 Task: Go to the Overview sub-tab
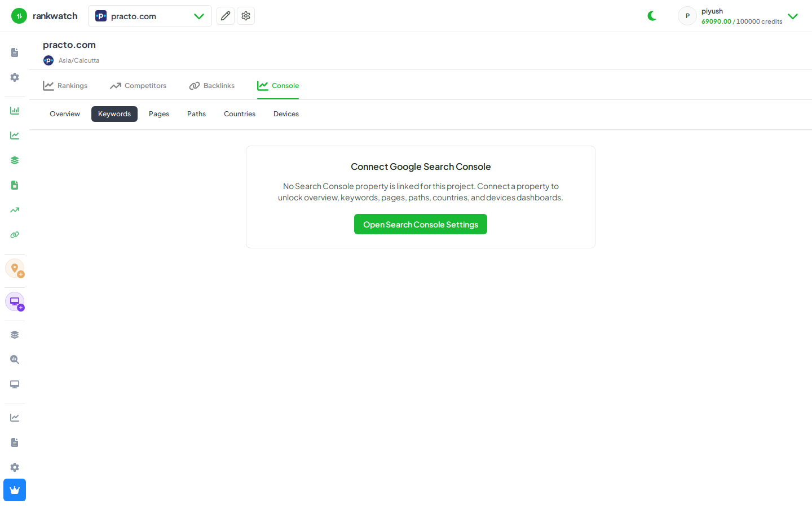click(x=65, y=114)
